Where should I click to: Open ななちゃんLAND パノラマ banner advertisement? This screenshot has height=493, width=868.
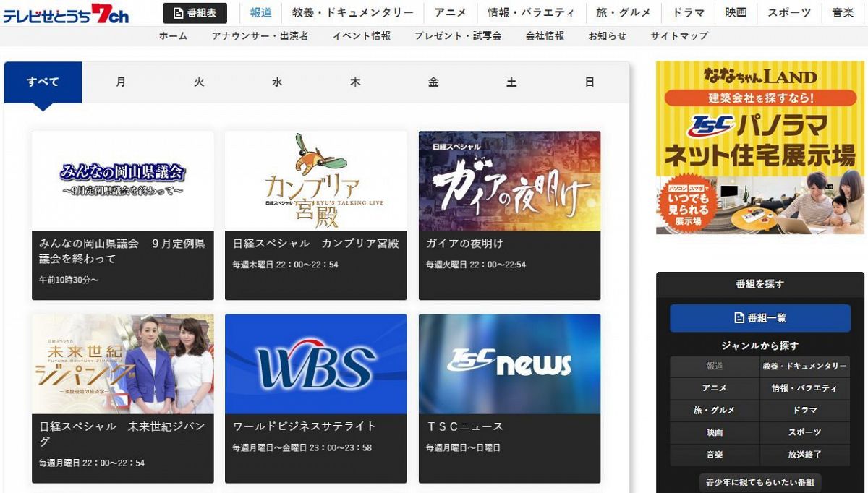(760, 147)
